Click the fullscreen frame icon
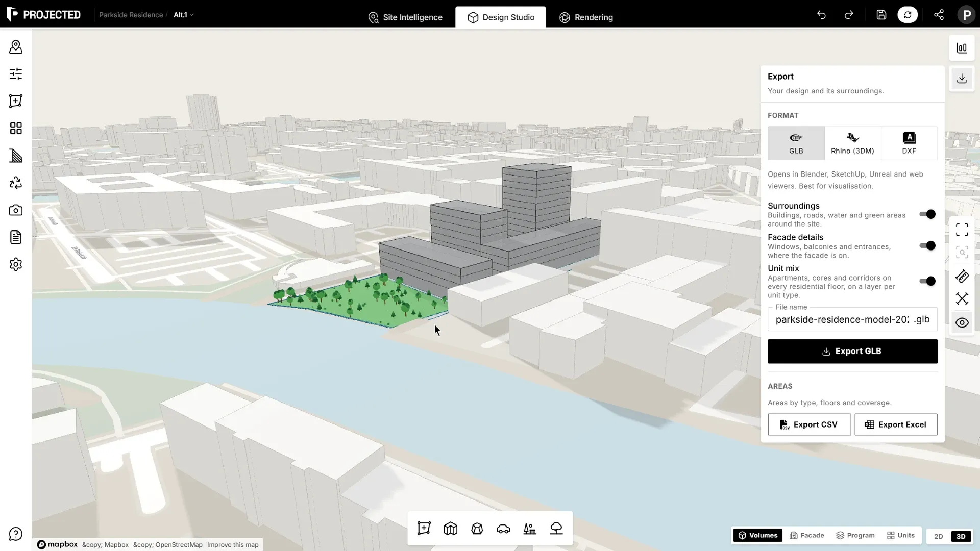 pos(962,230)
